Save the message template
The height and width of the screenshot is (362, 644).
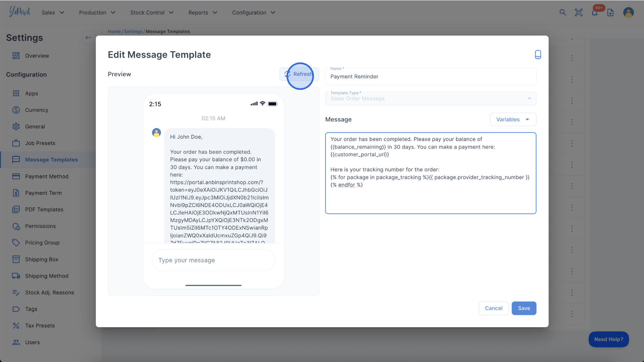click(524, 308)
